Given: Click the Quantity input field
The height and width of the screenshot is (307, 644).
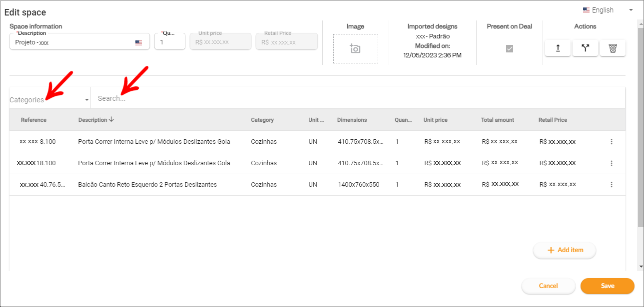Looking at the screenshot, I should pos(170,42).
